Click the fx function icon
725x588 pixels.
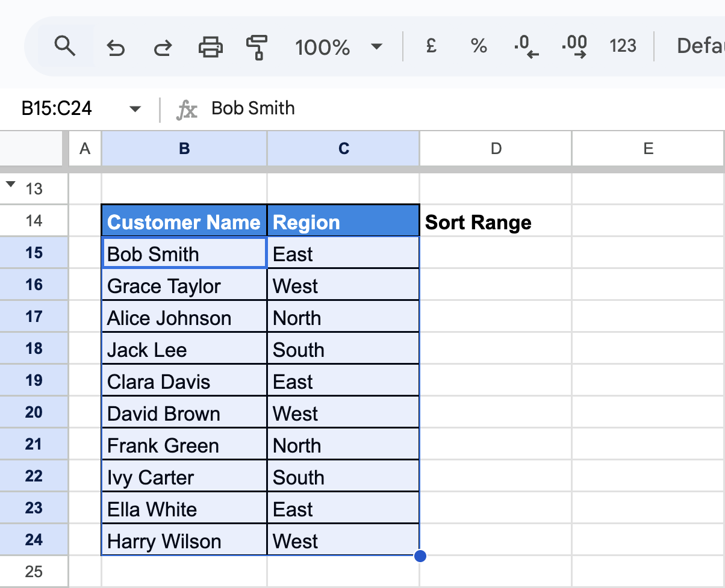(x=187, y=109)
